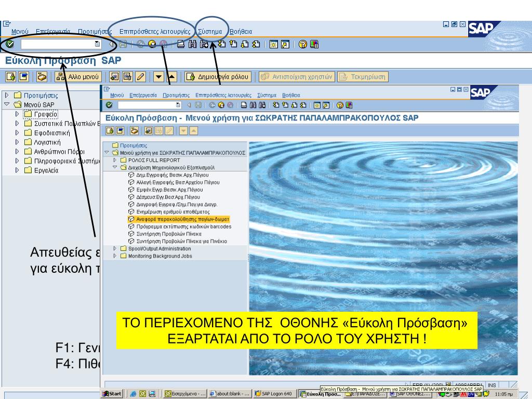Open command field history dropdown in back window
This screenshot has width=532, height=399.
[97, 44]
